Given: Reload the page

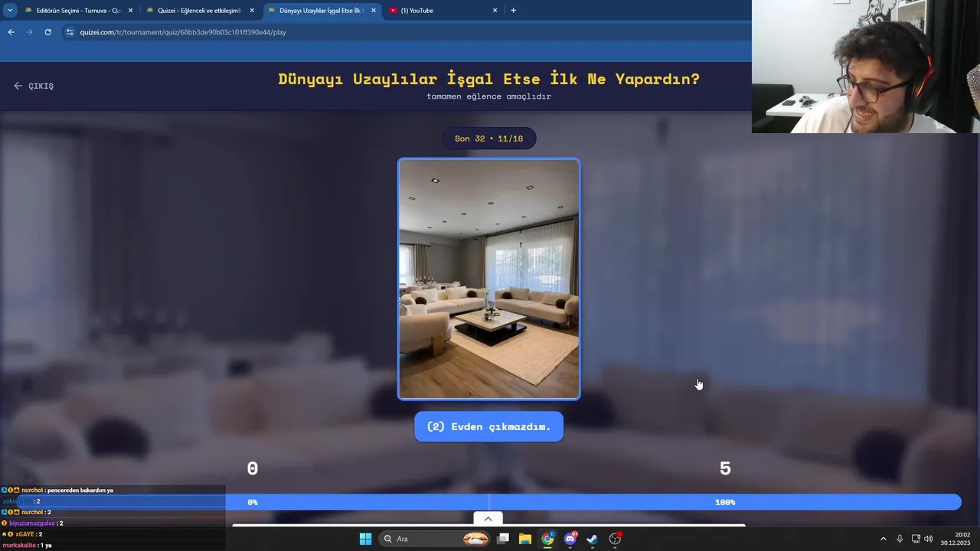Looking at the screenshot, I should tap(47, 32).
